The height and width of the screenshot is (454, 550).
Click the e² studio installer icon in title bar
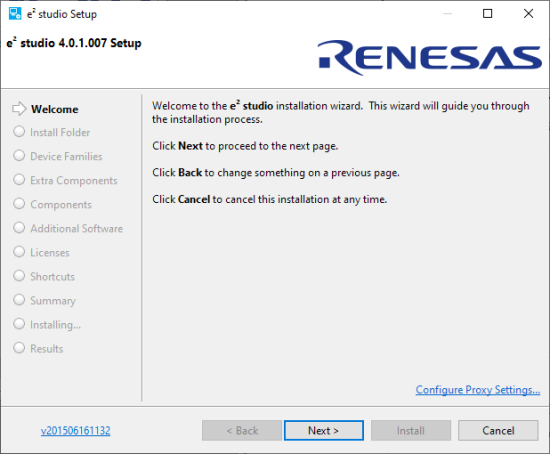(x=15, y=14)
